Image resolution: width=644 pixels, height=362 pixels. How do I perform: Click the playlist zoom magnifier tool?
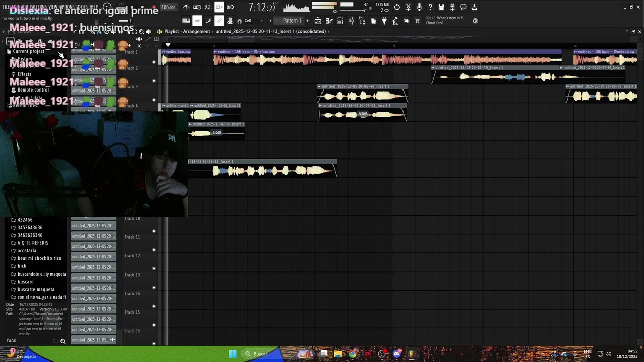[141, 31]
